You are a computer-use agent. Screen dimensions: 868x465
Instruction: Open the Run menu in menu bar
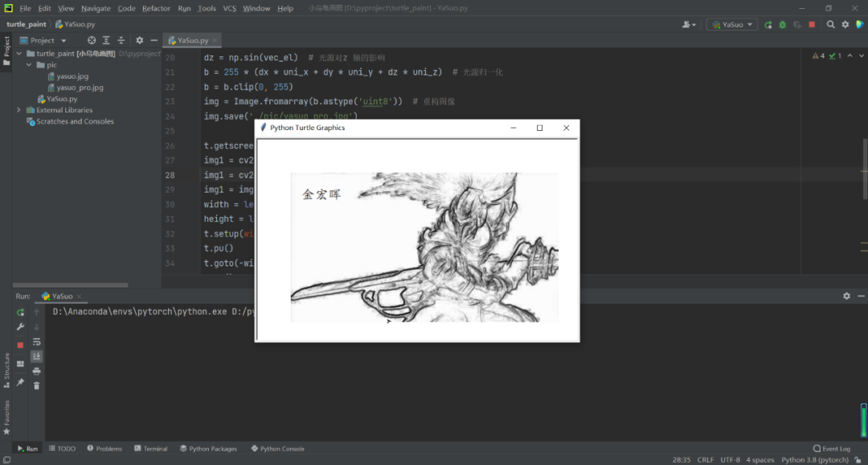click(x=184, y=8)
